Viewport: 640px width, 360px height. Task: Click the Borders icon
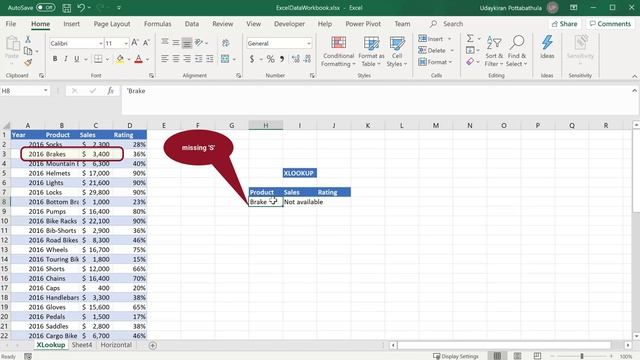[98, 59]
